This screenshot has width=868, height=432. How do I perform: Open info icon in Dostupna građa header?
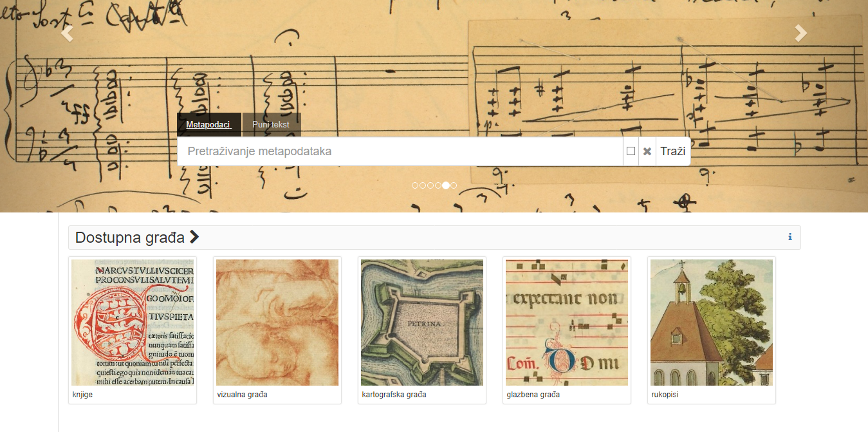pos(790,237)
